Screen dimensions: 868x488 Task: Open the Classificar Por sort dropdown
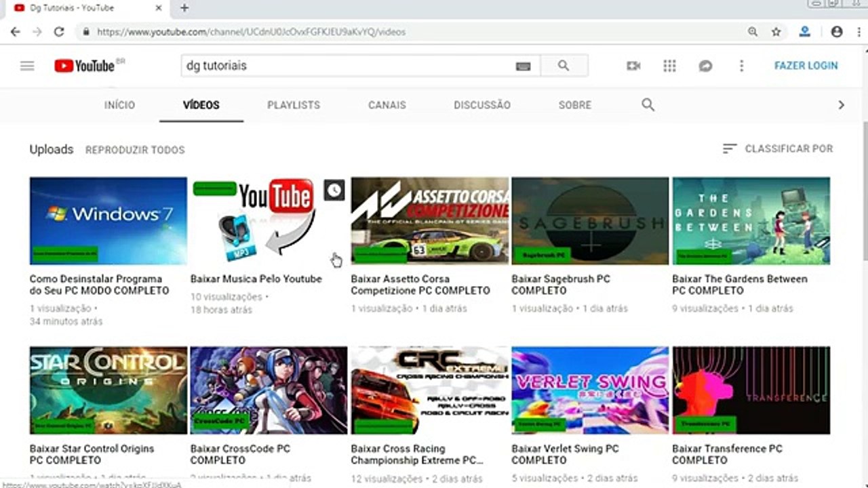click(778, 148)
